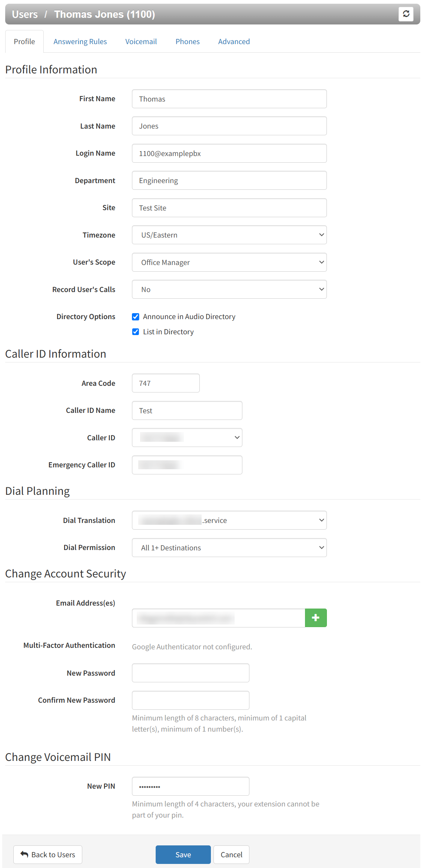Toggle Announce in Audio Directory checkbox
Image resolution: width=424 pixels, height=868 pixels.
pyautogui.click(x=136, y=317)
